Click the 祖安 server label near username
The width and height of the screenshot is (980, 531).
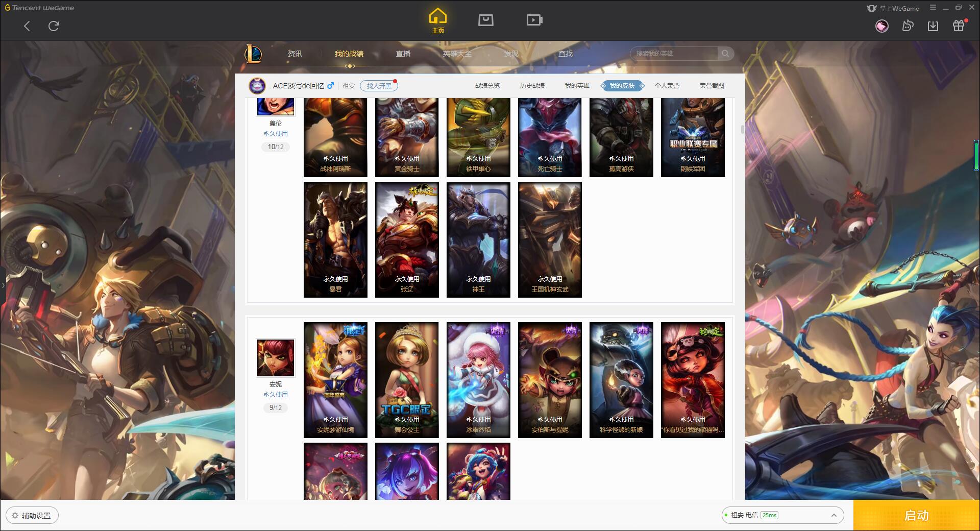(349, 86)
